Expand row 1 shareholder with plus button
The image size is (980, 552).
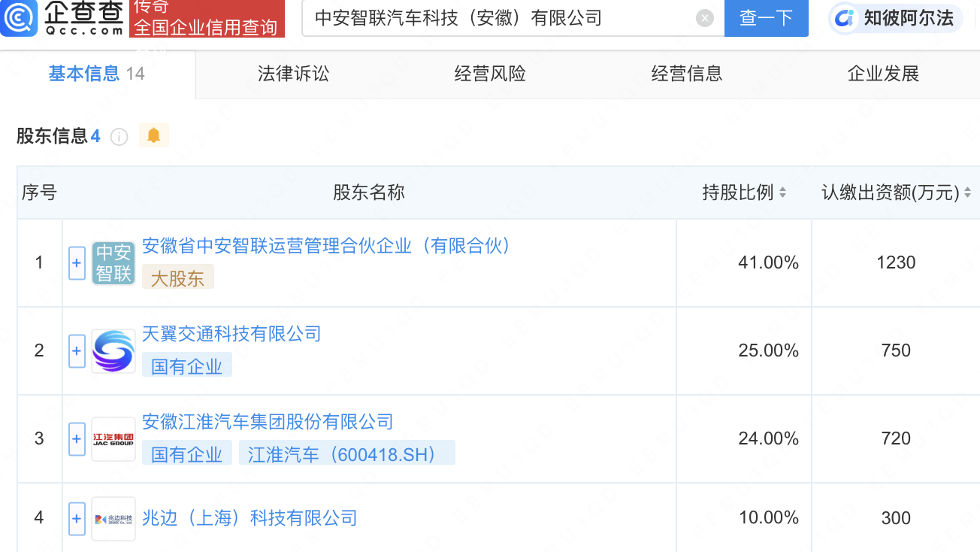pyautogui.click(x=77, y=263)
